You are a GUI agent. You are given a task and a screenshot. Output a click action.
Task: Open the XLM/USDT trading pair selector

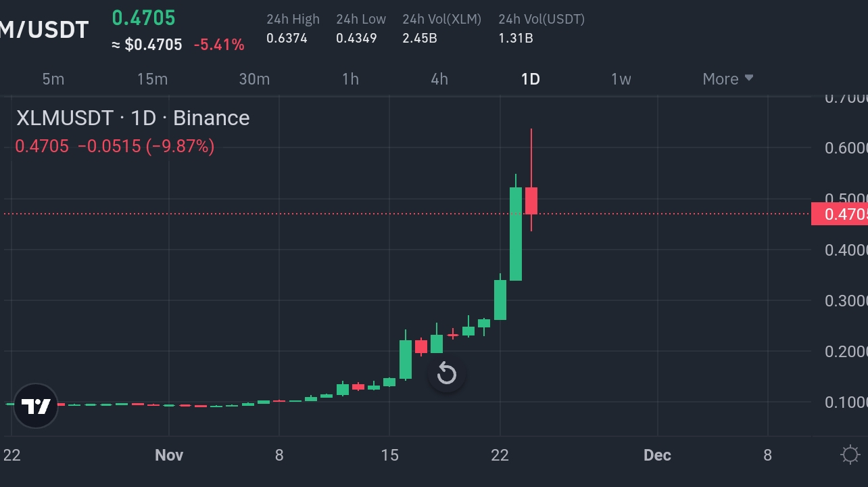[44, 29]
